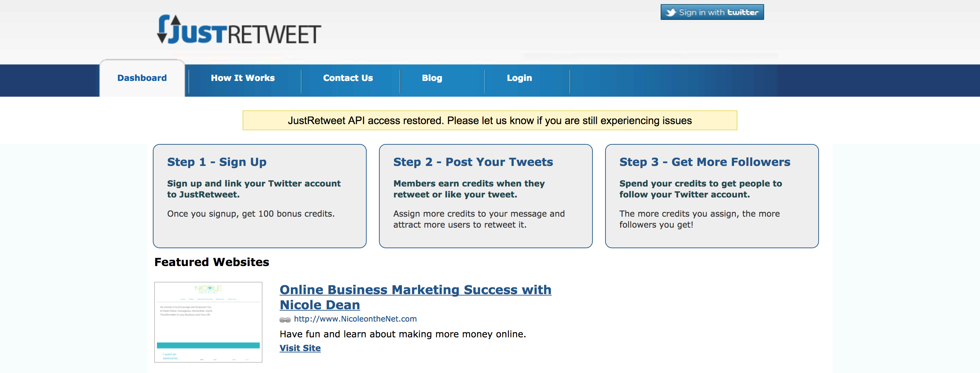The height and width of the screenshot is (373, 980).
Task: Click the Twitter bird icon
Action: [x=671, y=13]
